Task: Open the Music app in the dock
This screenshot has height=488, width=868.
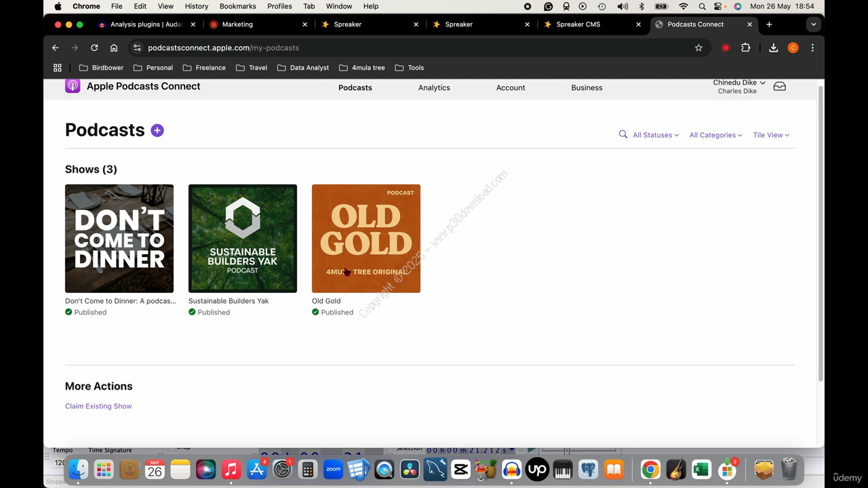Action: (x=231, y=469)
